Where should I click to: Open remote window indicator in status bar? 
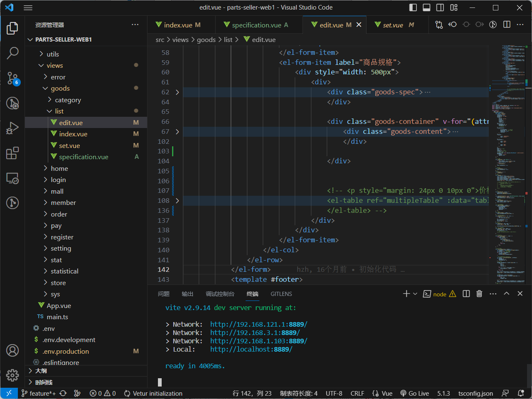9,394
